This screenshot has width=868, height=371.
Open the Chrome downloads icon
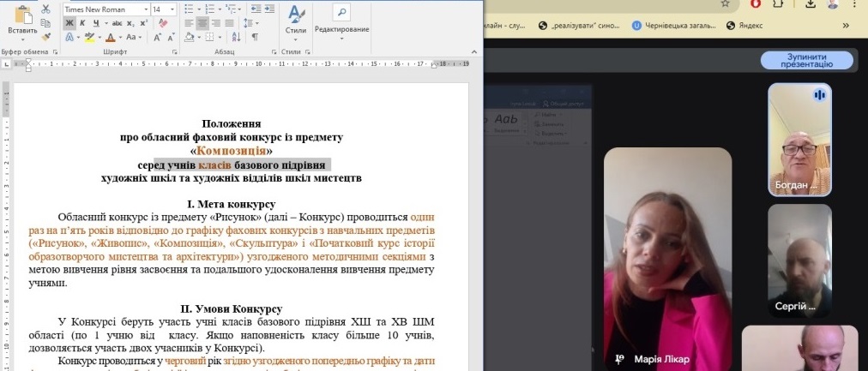pyautogui.click(x=810, y=4)
